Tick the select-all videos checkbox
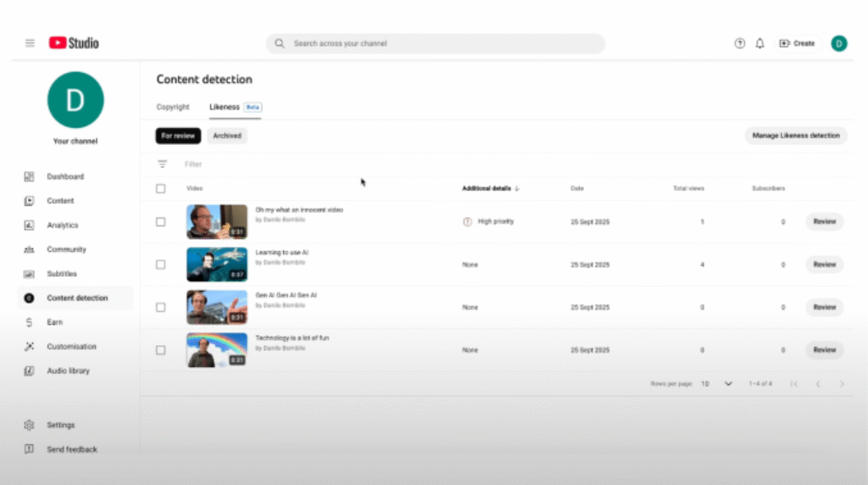Image resolution: width=868 pixels, height=485 pixels. tap(161, 188)
